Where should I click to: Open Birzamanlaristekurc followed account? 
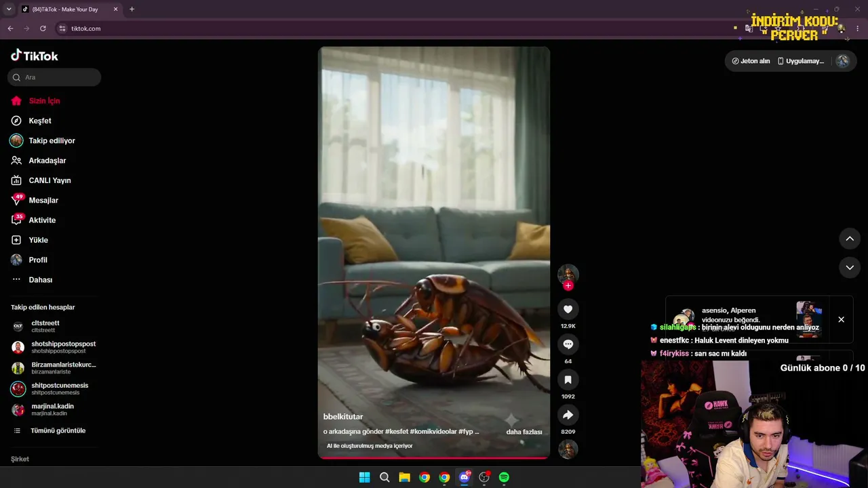pyautogui.click(x=54, y=368)
